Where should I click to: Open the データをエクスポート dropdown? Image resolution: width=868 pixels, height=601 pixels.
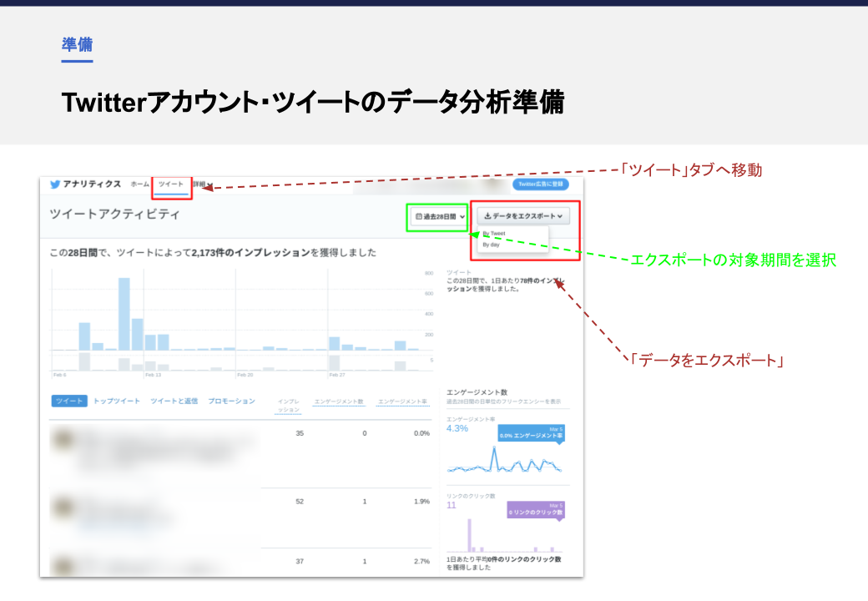tap(523, 216)
